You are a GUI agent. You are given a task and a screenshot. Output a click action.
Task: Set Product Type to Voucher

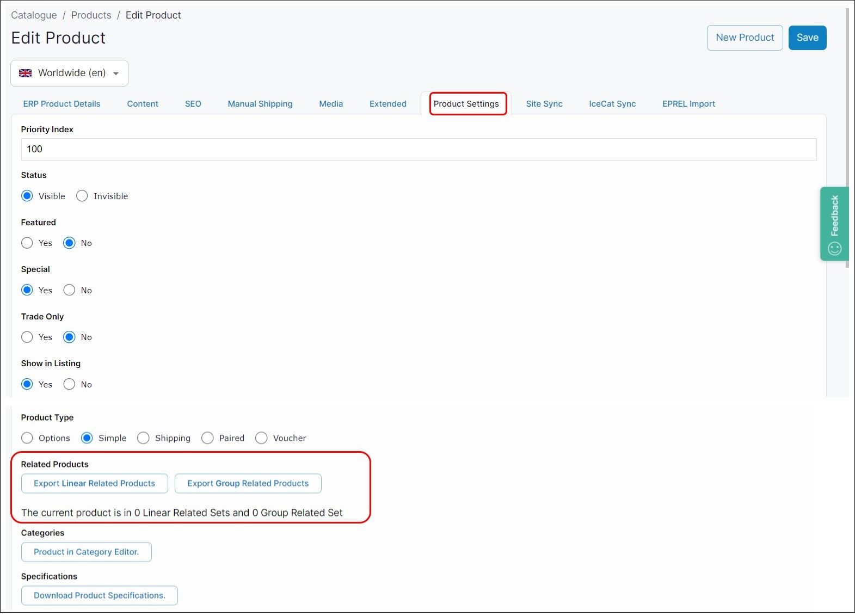(262, 438)
